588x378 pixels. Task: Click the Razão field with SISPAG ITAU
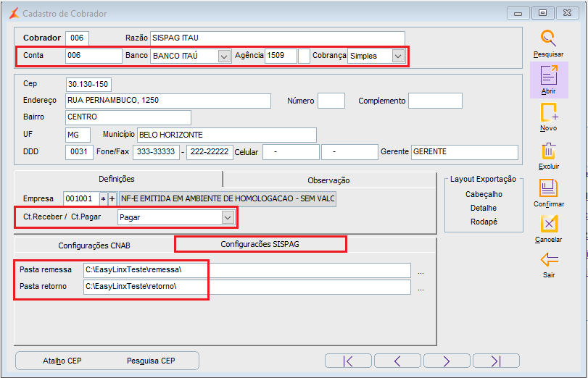(278, 38)
